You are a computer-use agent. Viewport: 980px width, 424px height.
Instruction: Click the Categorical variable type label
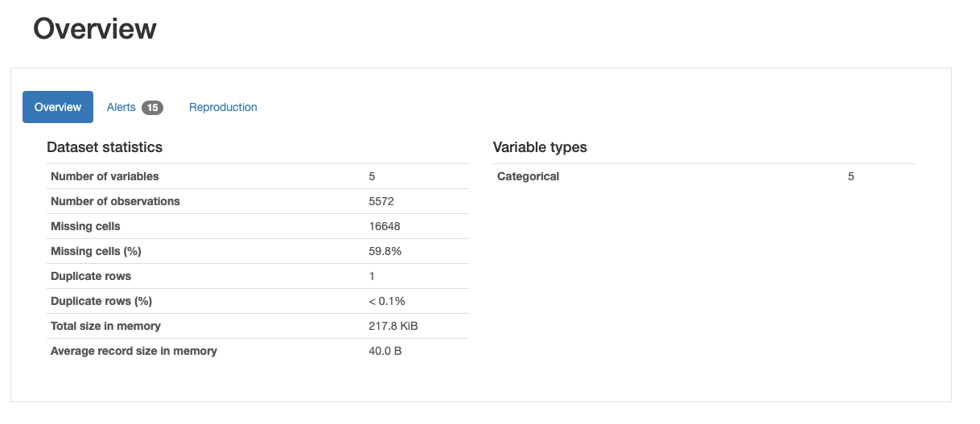(x=528, y=176)
